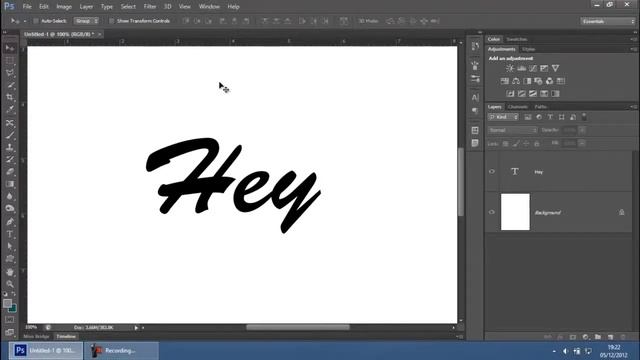The image size is (640, 360).
Task: Select the Spot Healing Brush tool
Action: tap(10, 123)
